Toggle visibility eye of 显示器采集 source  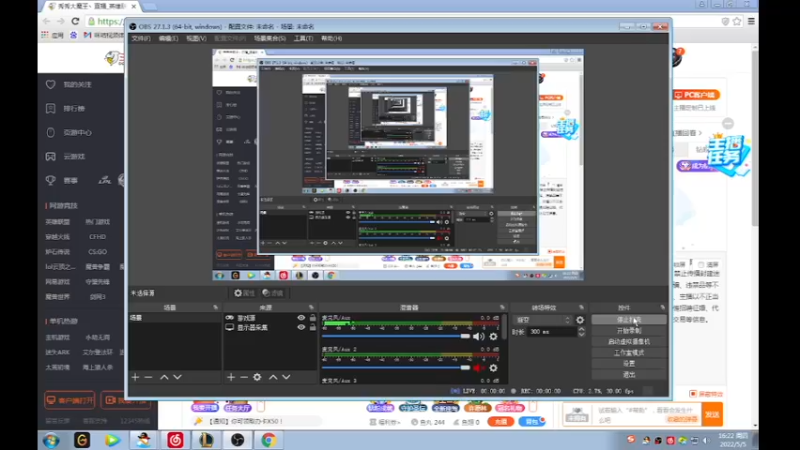[301, 327]
